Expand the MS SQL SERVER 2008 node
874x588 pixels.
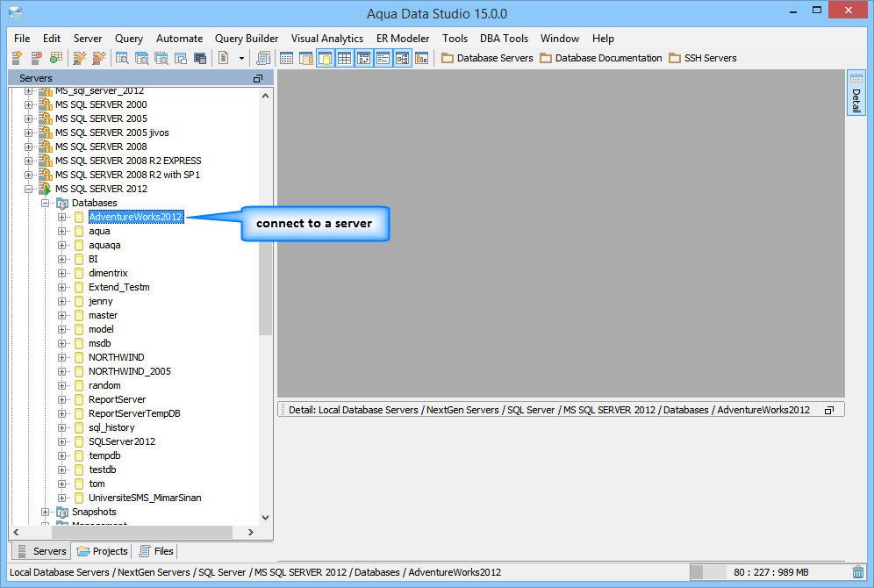click(28, 147)
